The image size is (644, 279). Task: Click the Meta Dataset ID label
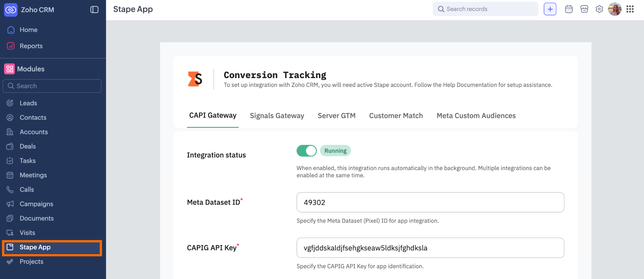click(x=214, y=202)
